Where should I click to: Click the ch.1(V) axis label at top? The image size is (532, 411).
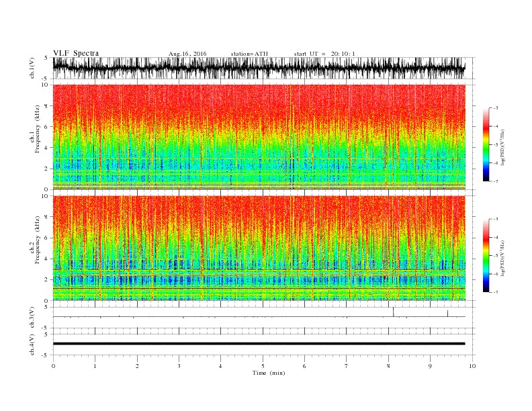coord(32,68)
